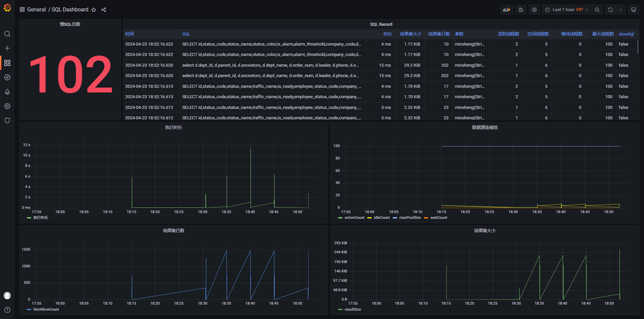
Task: Open color picker for waitCount swatch
Action: tap(426, 218)
